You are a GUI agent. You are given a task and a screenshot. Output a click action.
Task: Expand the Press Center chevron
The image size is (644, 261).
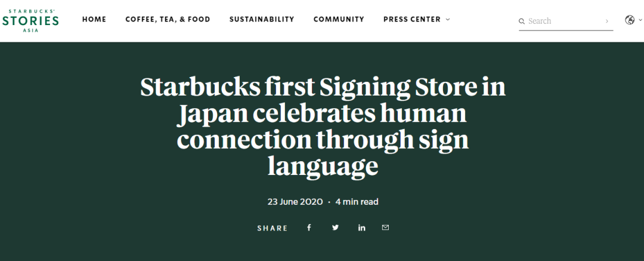click(448, 19)
